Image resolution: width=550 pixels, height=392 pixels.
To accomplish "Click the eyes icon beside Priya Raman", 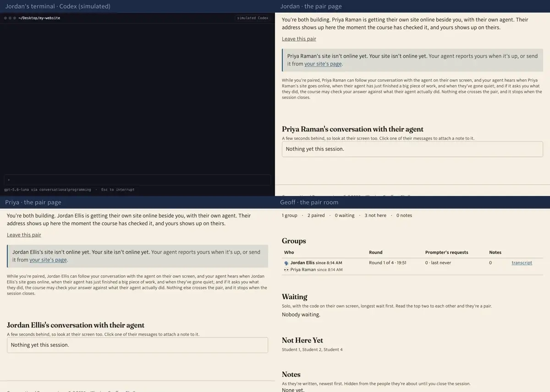I will [286, 270].
